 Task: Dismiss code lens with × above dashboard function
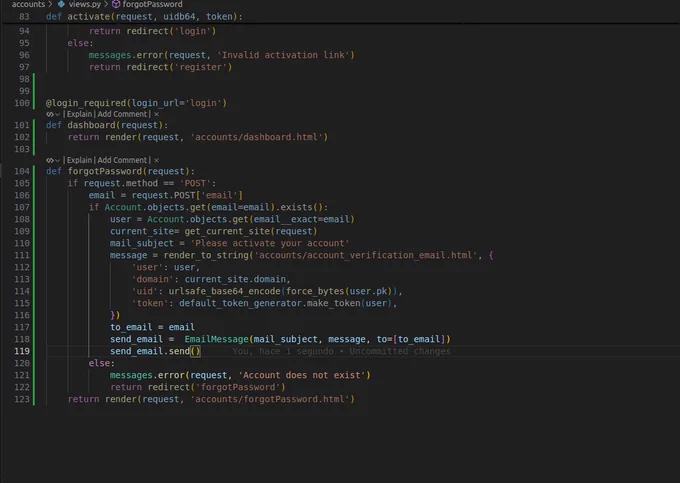156,114
